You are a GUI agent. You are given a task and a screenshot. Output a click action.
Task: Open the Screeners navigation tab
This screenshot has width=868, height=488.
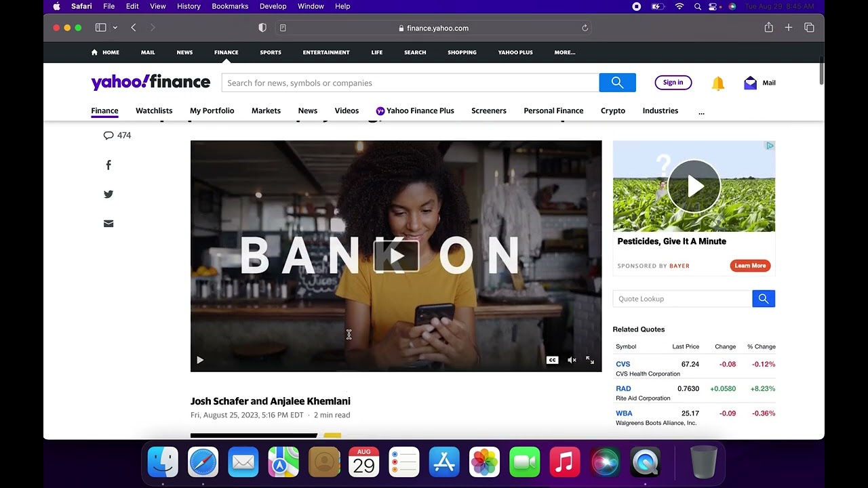tap(489, 110)
